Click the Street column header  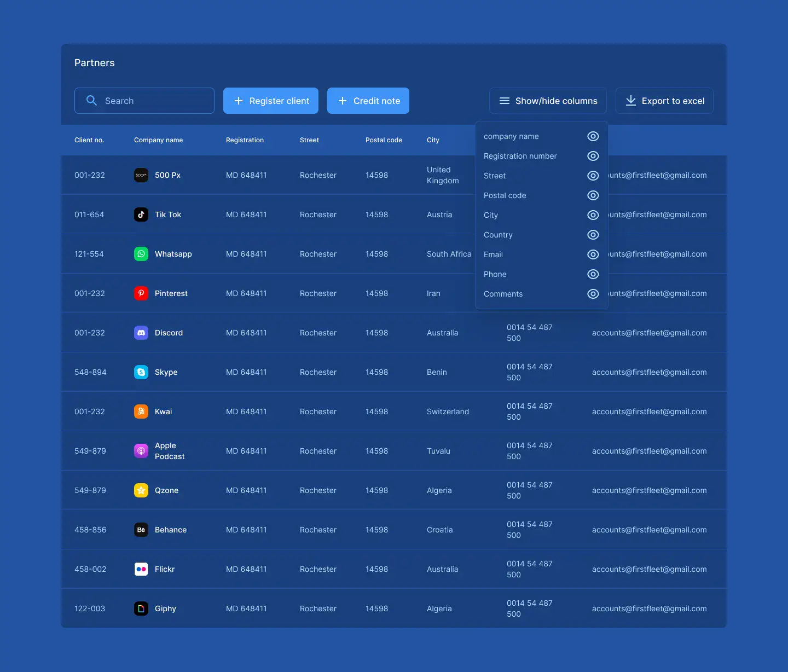(309, 140)
